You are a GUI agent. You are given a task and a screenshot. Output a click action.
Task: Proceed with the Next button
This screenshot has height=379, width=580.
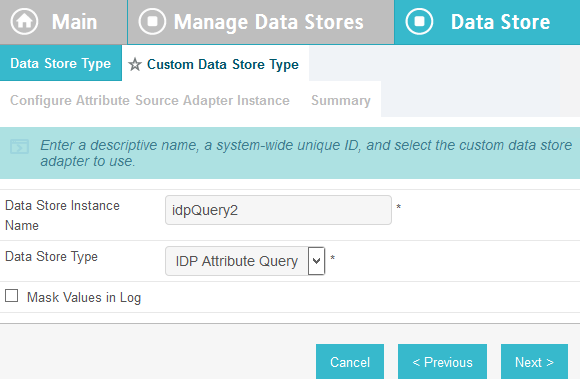point(534,362)
